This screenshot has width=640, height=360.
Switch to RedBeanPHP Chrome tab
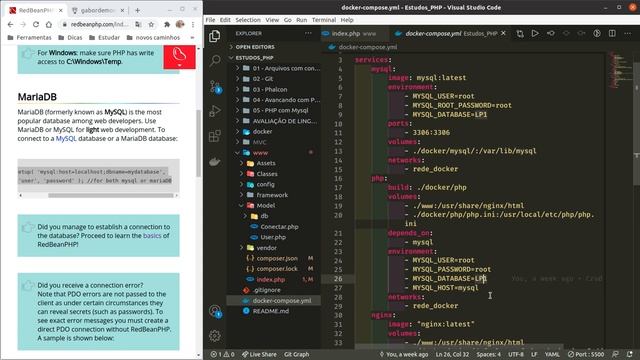click(x=36, y=10)
